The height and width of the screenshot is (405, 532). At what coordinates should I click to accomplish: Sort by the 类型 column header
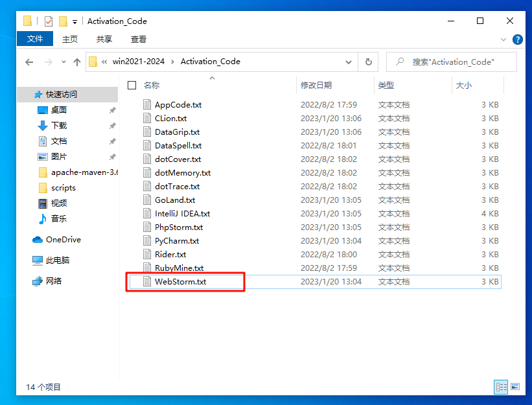click(x=386, y=85)
